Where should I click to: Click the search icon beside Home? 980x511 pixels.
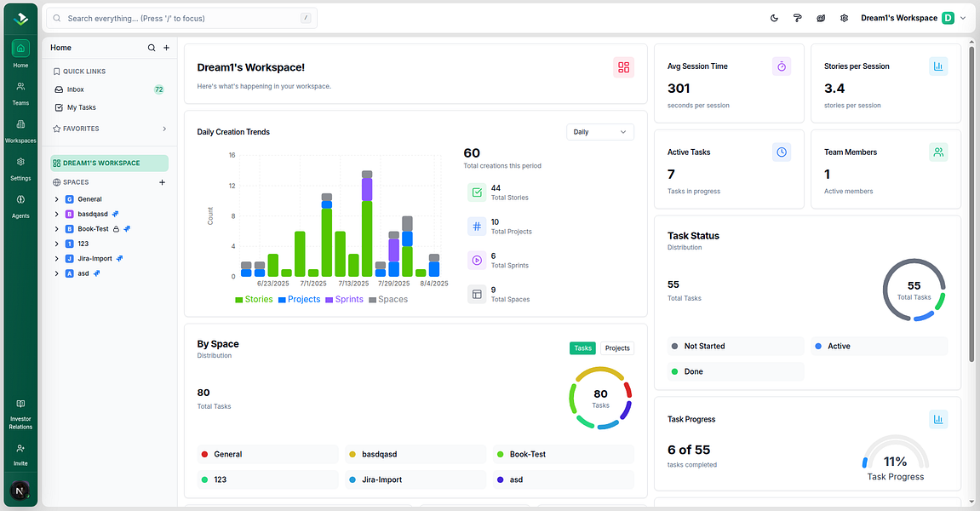click(x=152, y=48)
